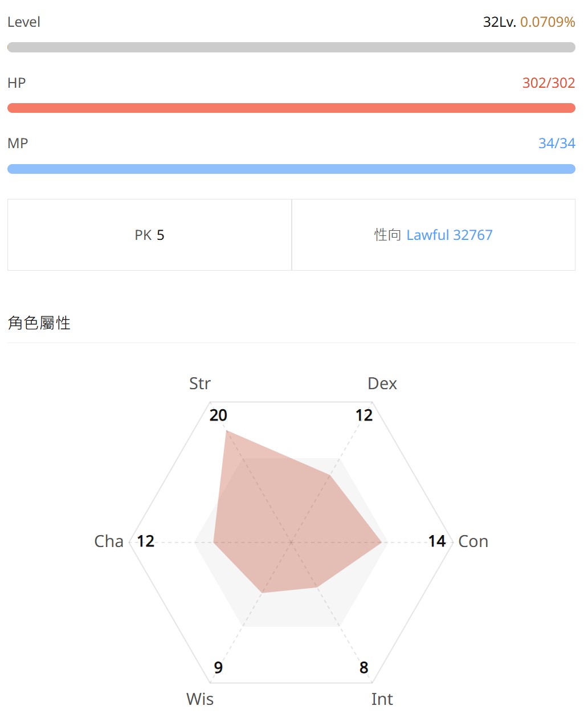Click the Con label on radar chart
588x714 pixels.
[x=473, y=541]
